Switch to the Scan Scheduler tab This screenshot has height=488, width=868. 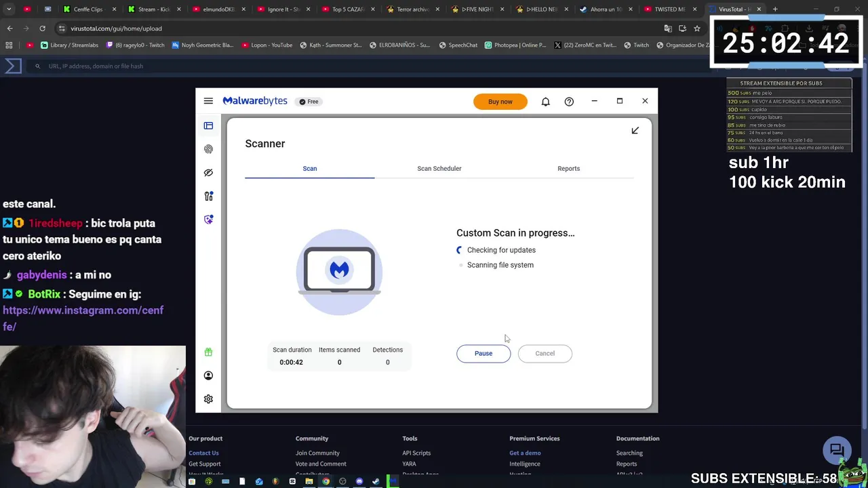[x=439, y=168]
